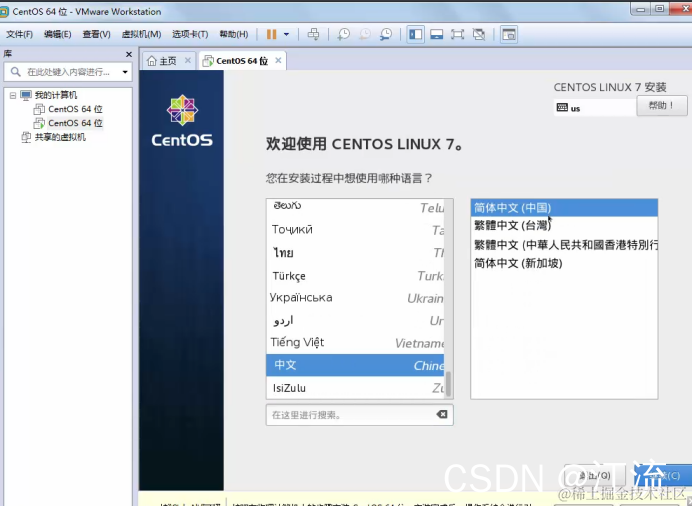Enter full screen mode icon
Viewport: 692px width, 507px height.
(457, 34)
